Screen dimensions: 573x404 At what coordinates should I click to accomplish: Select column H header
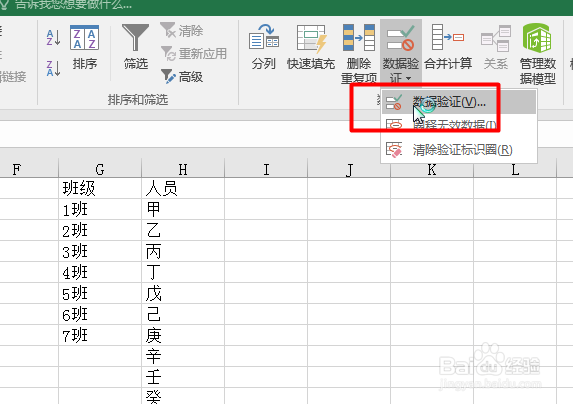click(x=183, y=169)
